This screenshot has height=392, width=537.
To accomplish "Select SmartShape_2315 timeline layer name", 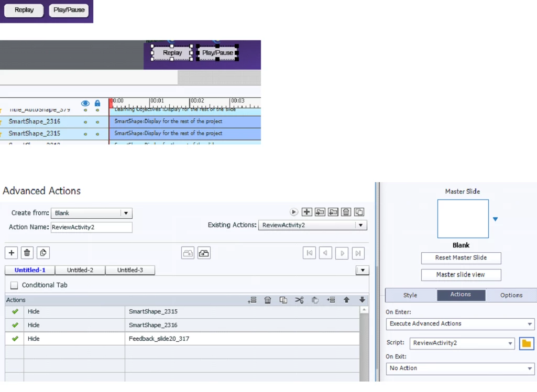I will [34, 133].
